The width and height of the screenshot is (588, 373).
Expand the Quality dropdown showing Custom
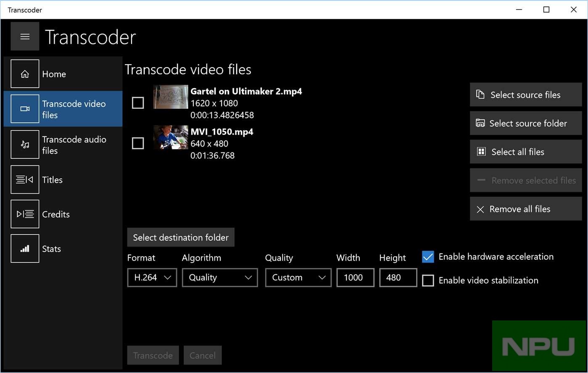[298, 278]
